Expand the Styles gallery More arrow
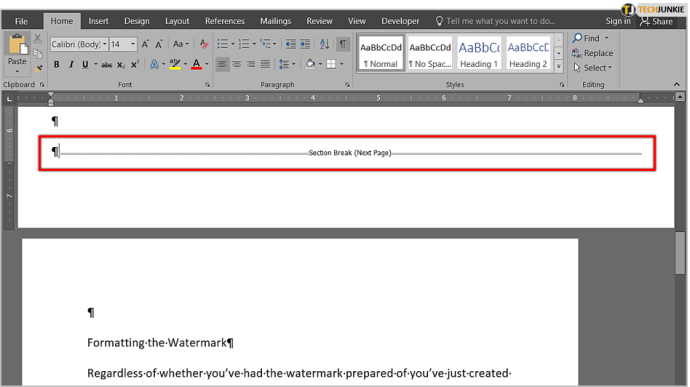 coord(558,66)
